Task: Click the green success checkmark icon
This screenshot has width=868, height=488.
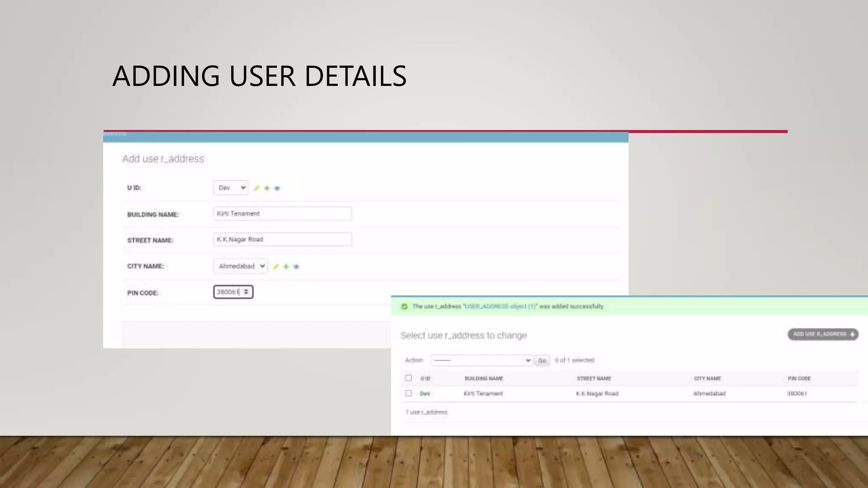Action: coord(404,306)
